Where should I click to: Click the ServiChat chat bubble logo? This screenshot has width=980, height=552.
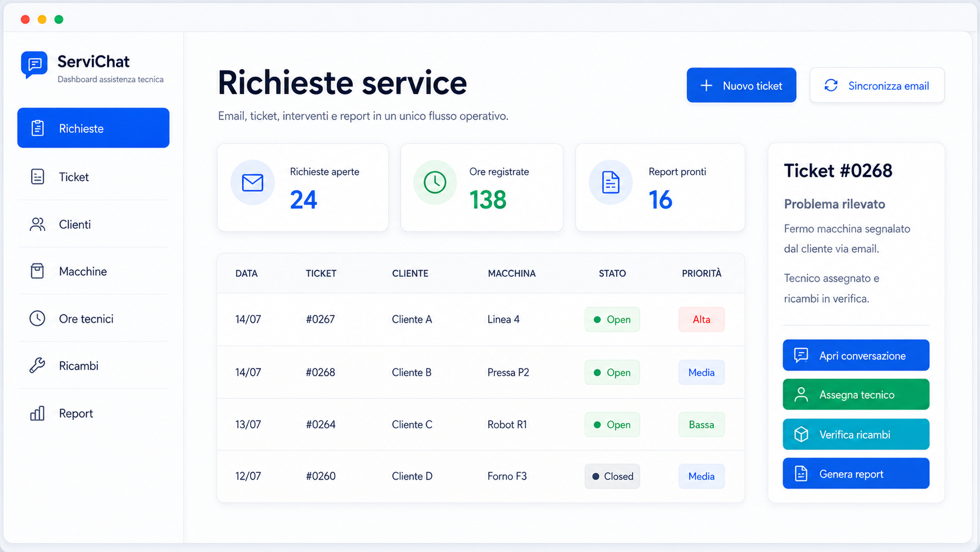[x=34, y=65]
